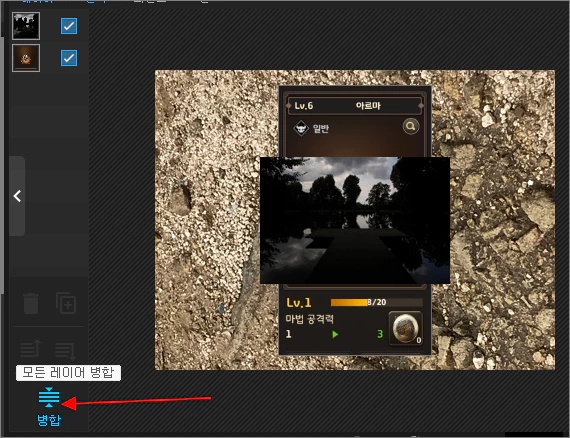Viewport: 570px width, 438px height.
Task: Select the dark landscape layer thumbnail
Action: [26, 26]
